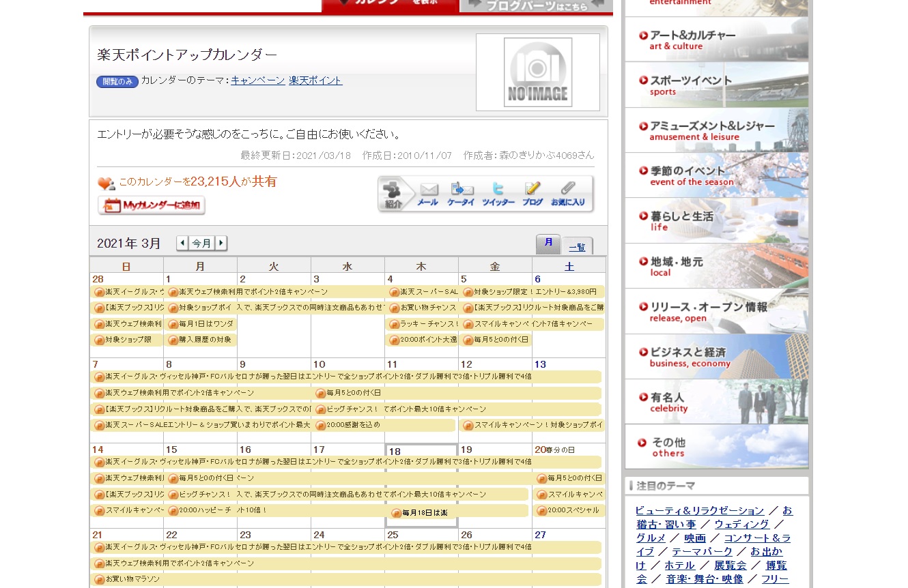Image resolution: width=908 pixels, height=588 pixels.
Task: Share on ツイッター icon
Action: point(498,194)
